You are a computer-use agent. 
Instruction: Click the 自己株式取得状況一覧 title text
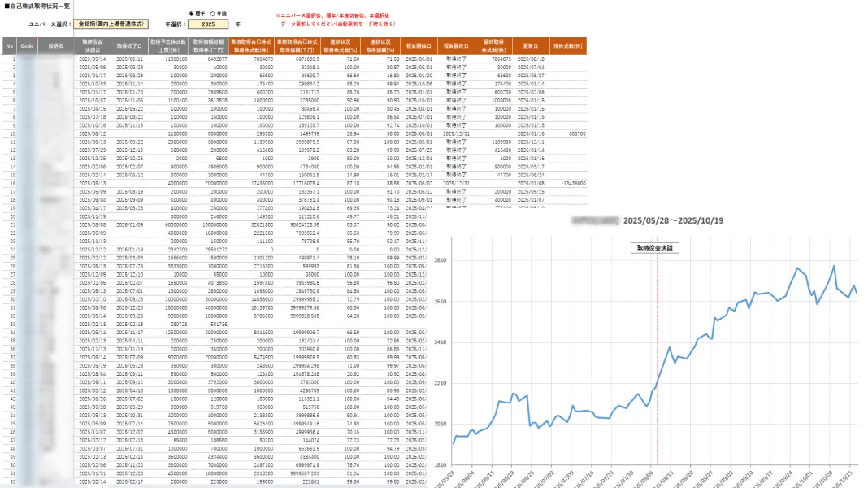(x=37, y=6)
